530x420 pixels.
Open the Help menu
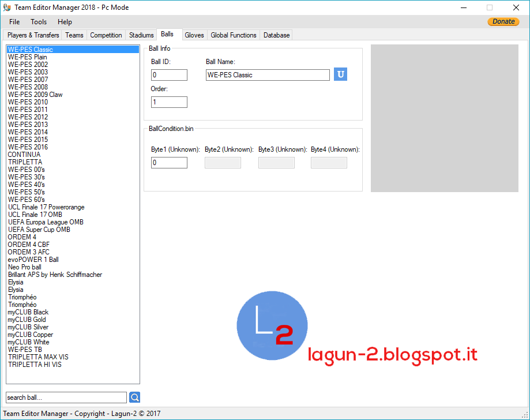pyautogui.click(x=65, y=22)
